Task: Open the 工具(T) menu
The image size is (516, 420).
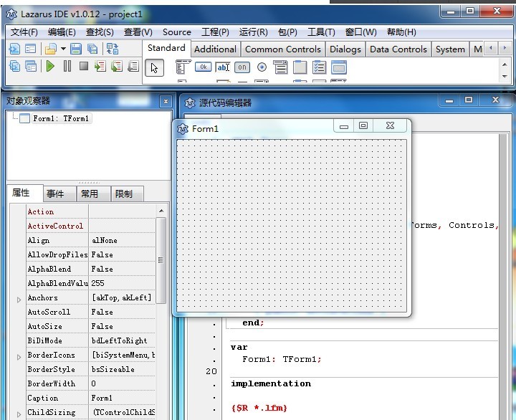Action: pos(321,32)
